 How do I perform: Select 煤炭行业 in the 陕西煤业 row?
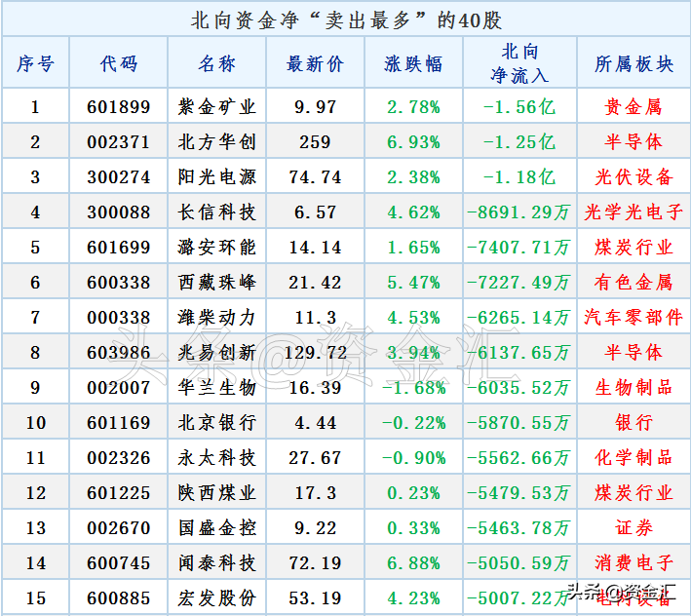(x=634, y=493)
